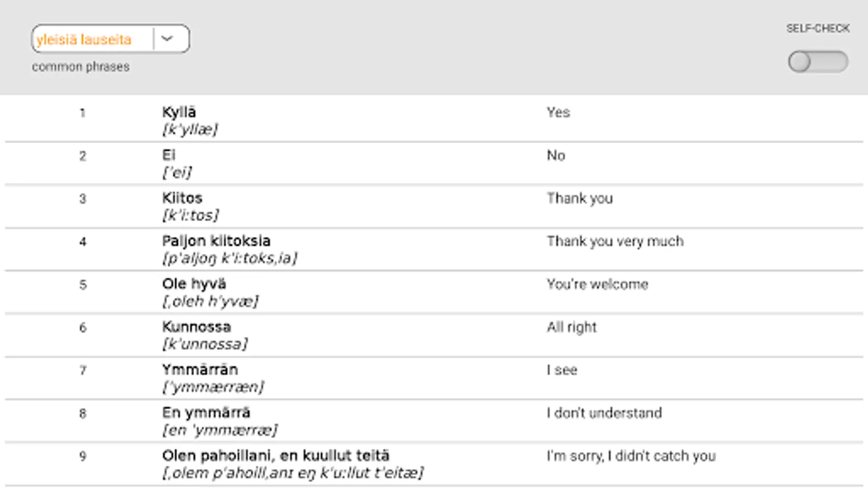Select row number 7
Viewport: 868px width, 488px height.
point(83,370)
